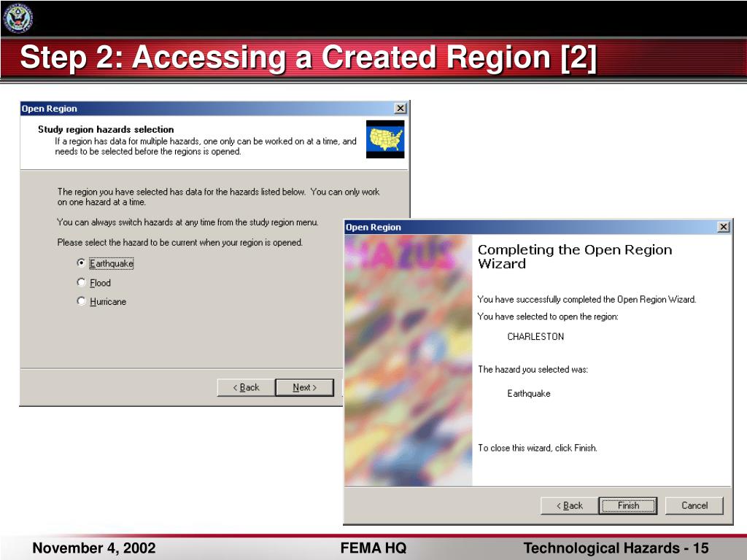The width and height of the screenshot is (747, 560).
Task: Click the 'FEMA HQ' footer text
Action: [373, 548]
